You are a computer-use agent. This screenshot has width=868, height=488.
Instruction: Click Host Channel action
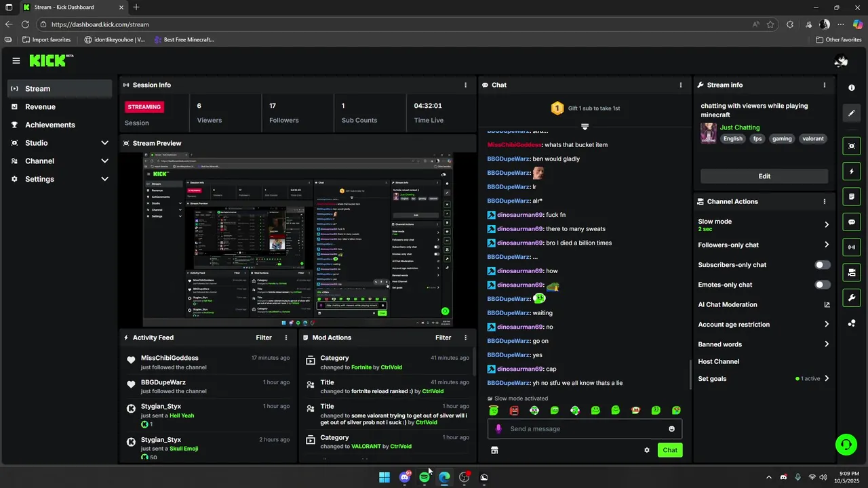[719, 362]
